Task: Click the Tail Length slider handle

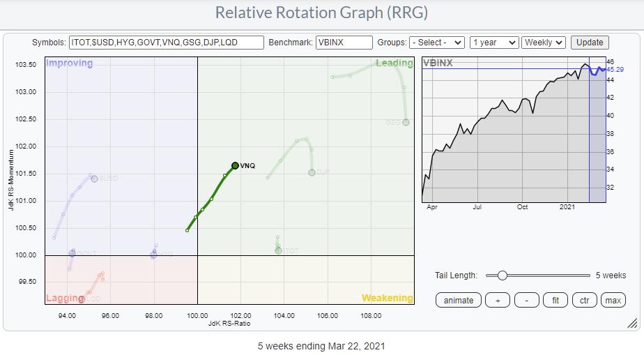Action: [x=502, y=275]
